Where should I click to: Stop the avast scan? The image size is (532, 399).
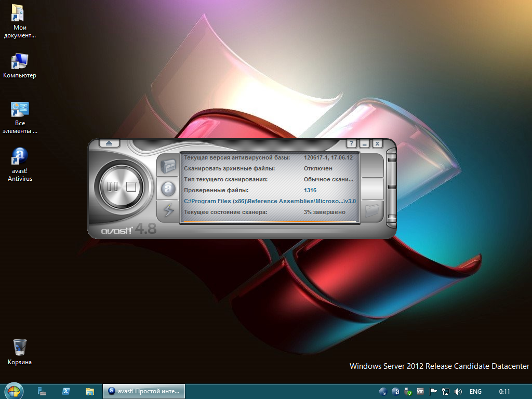131,187
